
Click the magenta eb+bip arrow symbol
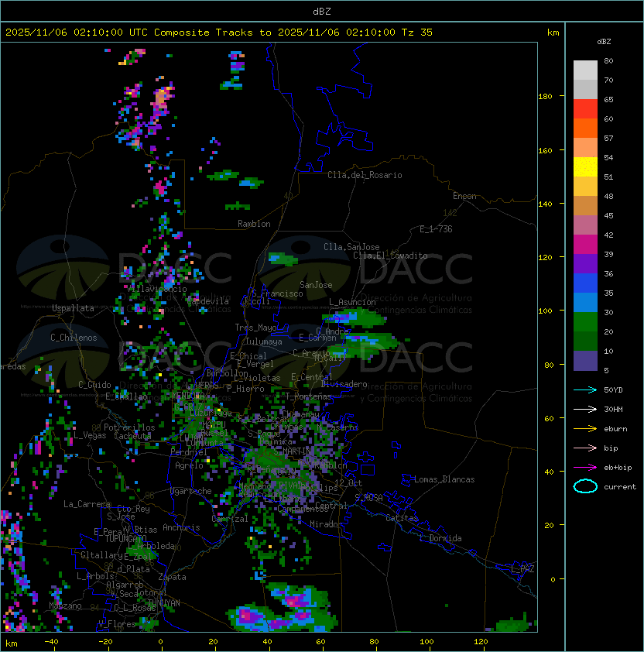585,468
